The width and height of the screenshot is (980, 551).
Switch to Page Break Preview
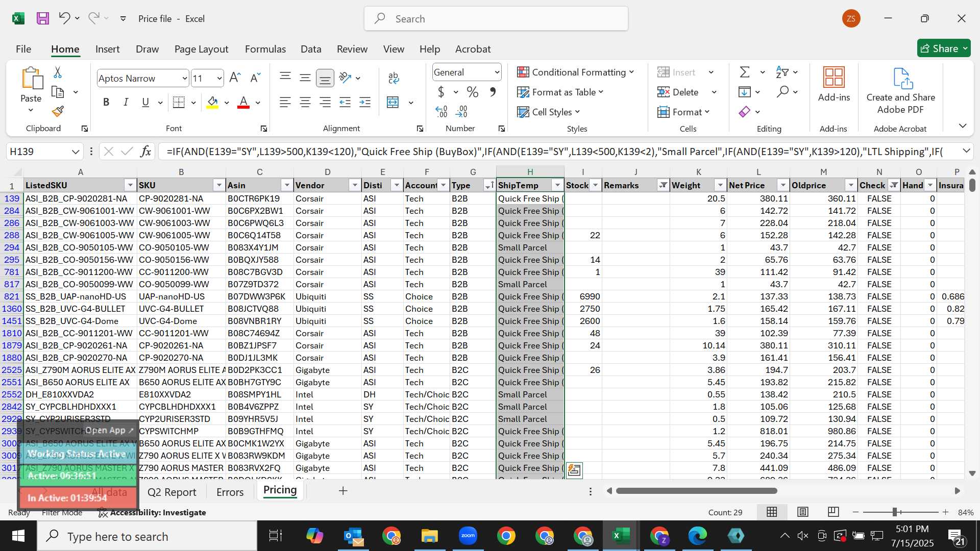click(834, 512)
